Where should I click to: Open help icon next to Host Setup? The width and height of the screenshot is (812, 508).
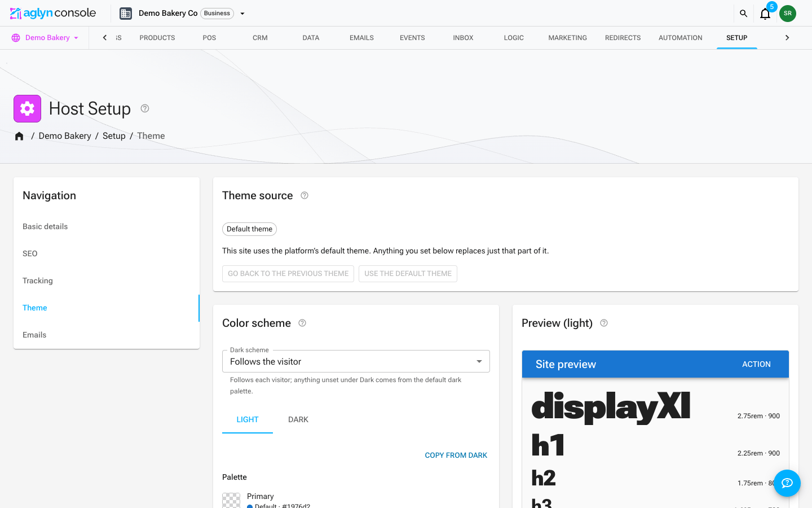145,108
